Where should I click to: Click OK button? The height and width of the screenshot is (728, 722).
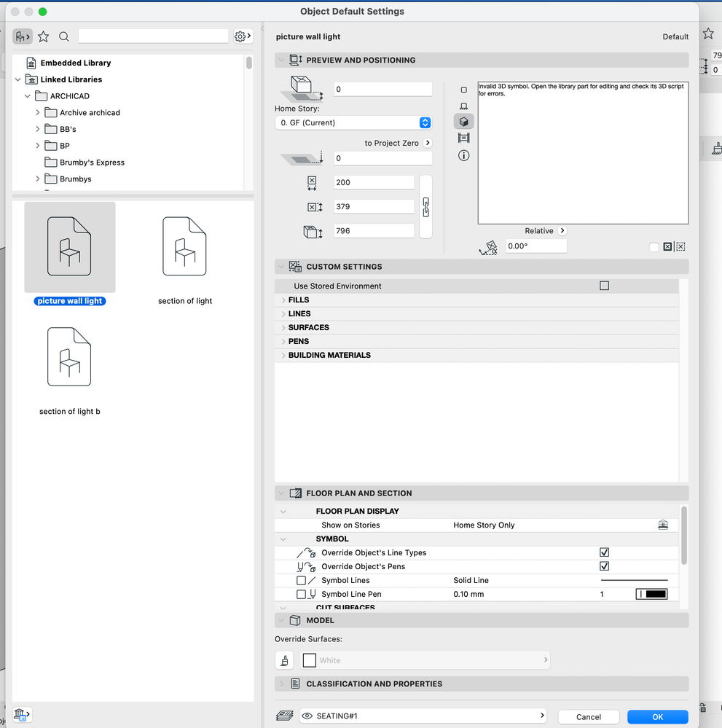(x=657, y=717)
